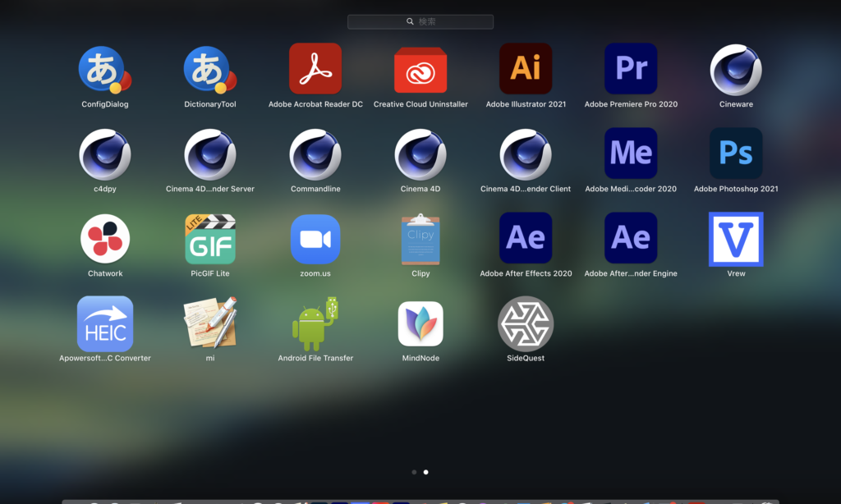Launch Vrew application

click(x=736, y=239)
